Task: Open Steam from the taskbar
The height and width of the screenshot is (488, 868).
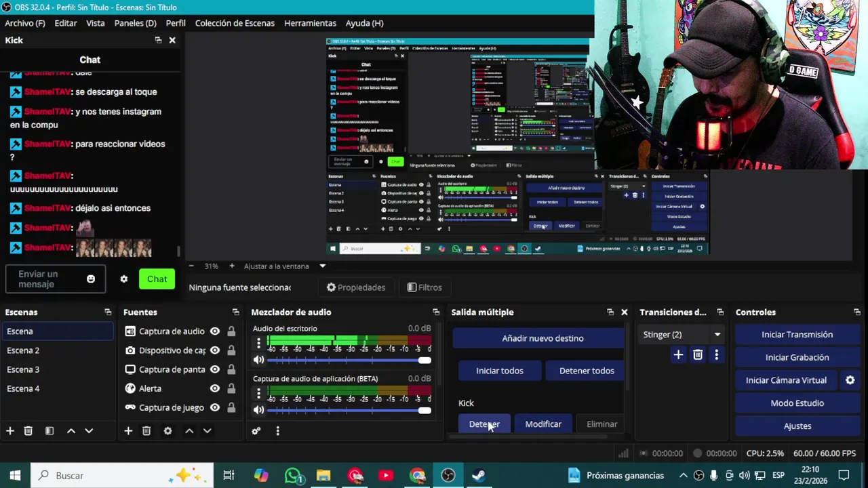Action: [x=479, y=476]
